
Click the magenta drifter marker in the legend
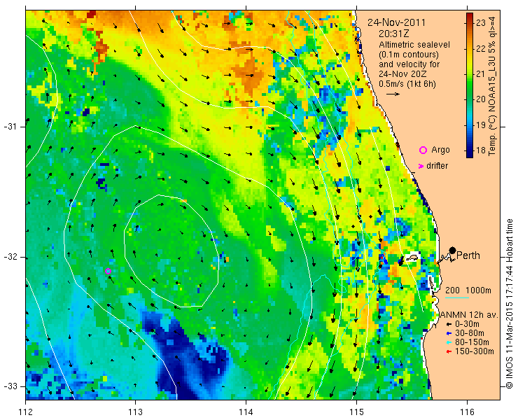coord(421,166)
